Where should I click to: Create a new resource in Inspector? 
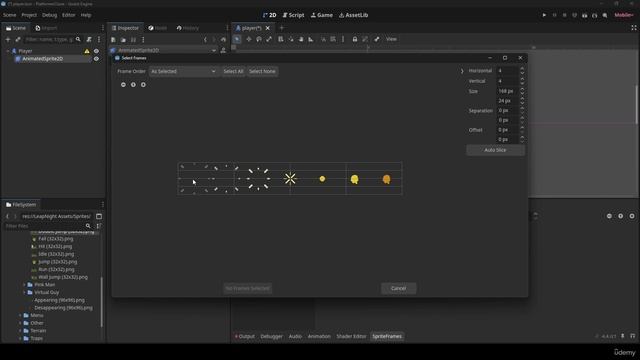pos(113,40)
